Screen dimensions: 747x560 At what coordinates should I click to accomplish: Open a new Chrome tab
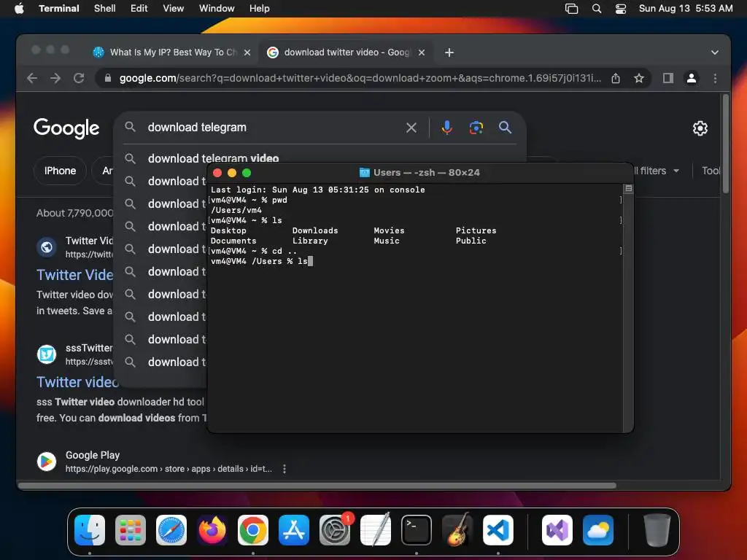pos(449,52)
